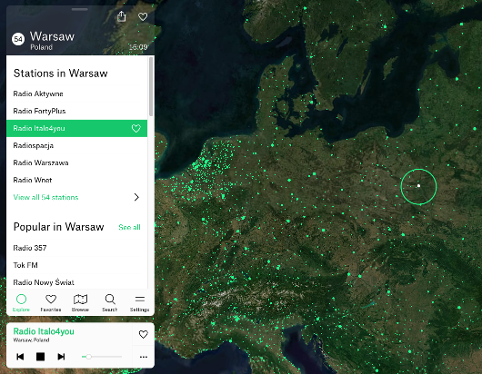
Task: Expand View all 54 stations chevron
Action: [136, 197]
